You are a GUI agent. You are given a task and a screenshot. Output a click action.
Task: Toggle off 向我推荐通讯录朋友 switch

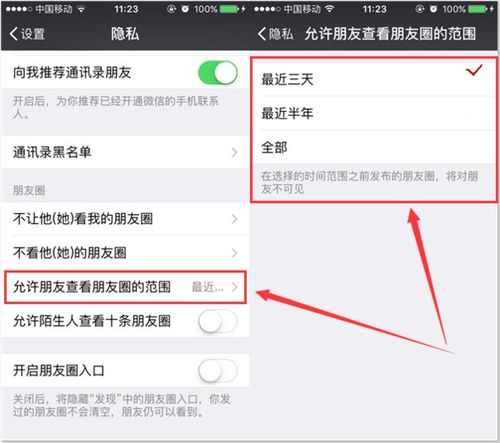coord(218,72)
